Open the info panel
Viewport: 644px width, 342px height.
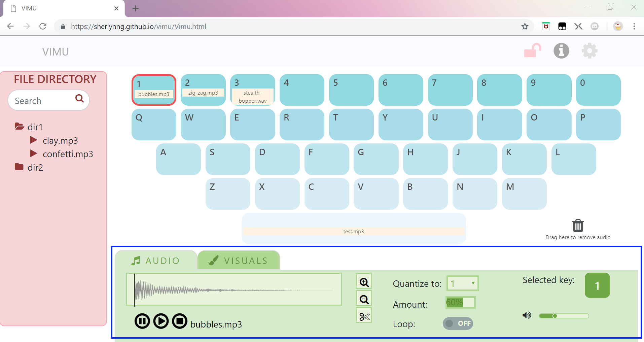(x=561, y=51)
